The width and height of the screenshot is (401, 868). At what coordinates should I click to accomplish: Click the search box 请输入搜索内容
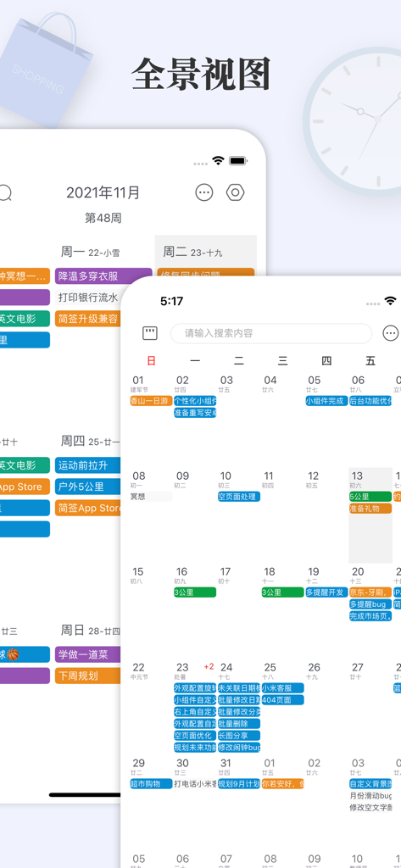tap(270, 333)
